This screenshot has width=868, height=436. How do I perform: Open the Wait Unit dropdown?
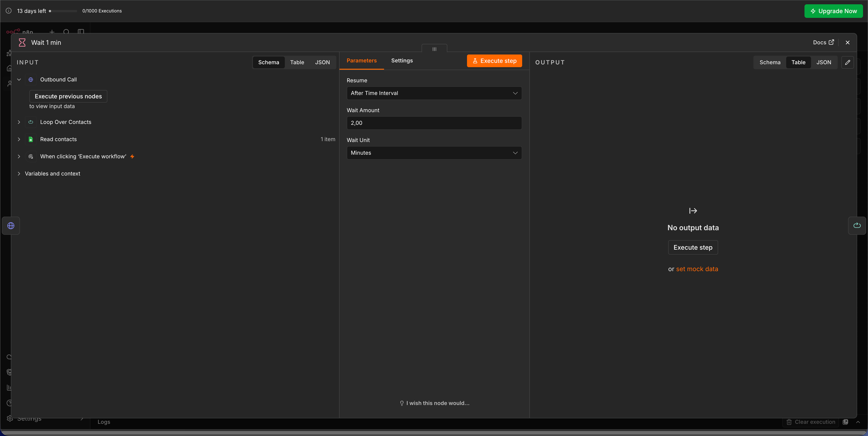434,153
